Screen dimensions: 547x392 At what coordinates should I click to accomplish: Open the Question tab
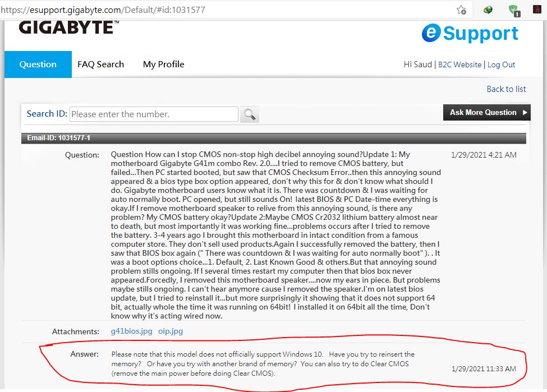click(38, 64)
